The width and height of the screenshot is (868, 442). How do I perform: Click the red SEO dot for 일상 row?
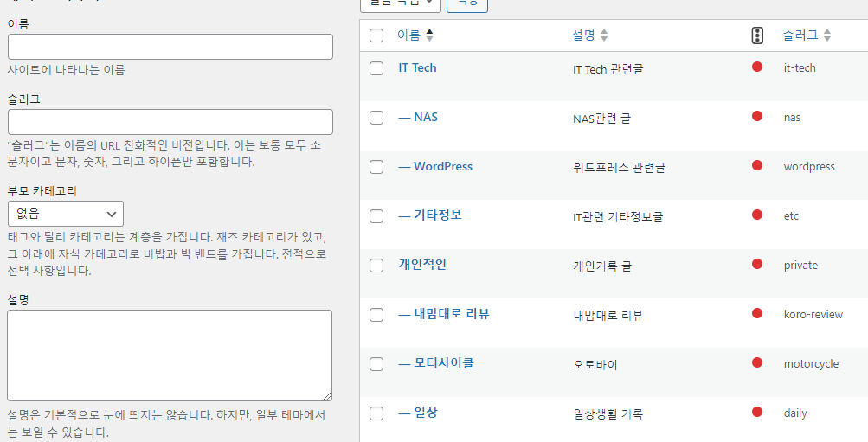(x=757, y=412)
